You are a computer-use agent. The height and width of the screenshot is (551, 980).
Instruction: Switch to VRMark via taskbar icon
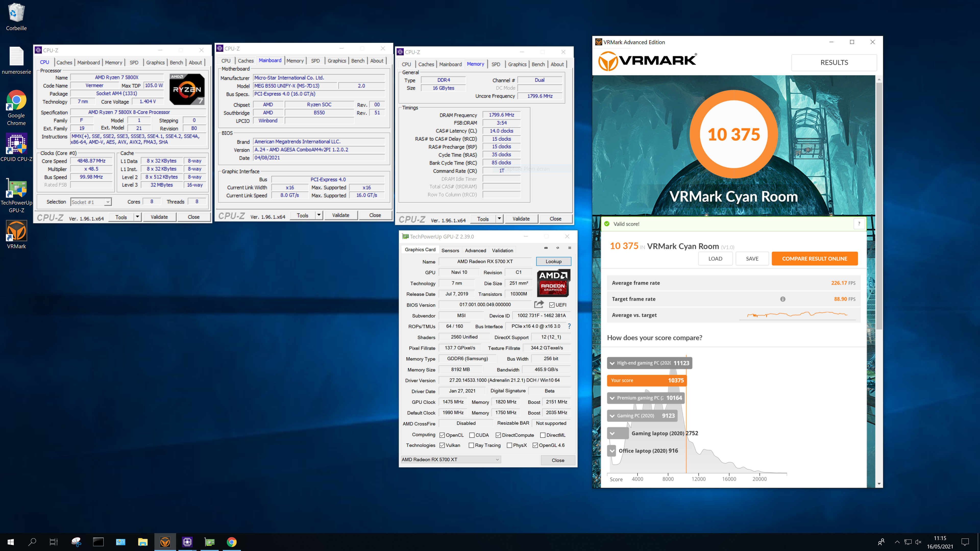(x=165, y=542)
